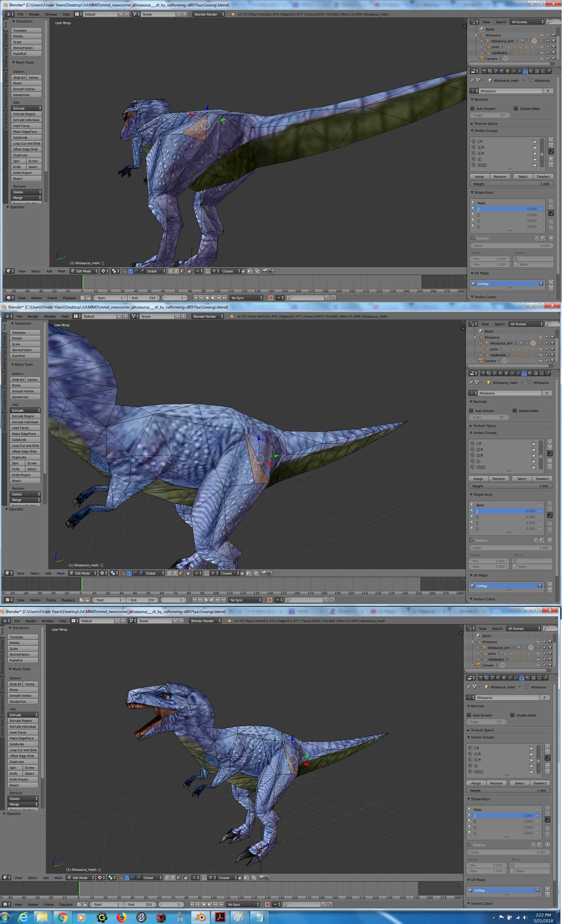The width and height of the screenshot is (564, 924).
Task: Click OpenGL render animation clapper, top window
Action: coord(270,271)
